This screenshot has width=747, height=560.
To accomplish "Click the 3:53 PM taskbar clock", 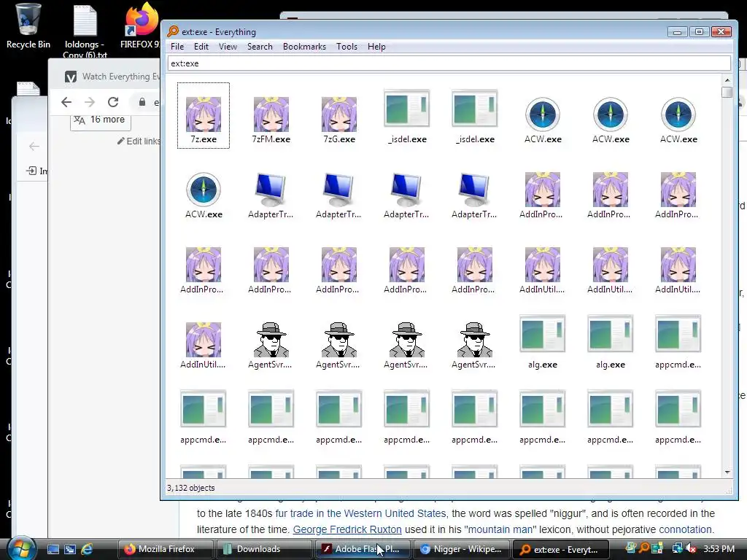I will coord(719,549).
